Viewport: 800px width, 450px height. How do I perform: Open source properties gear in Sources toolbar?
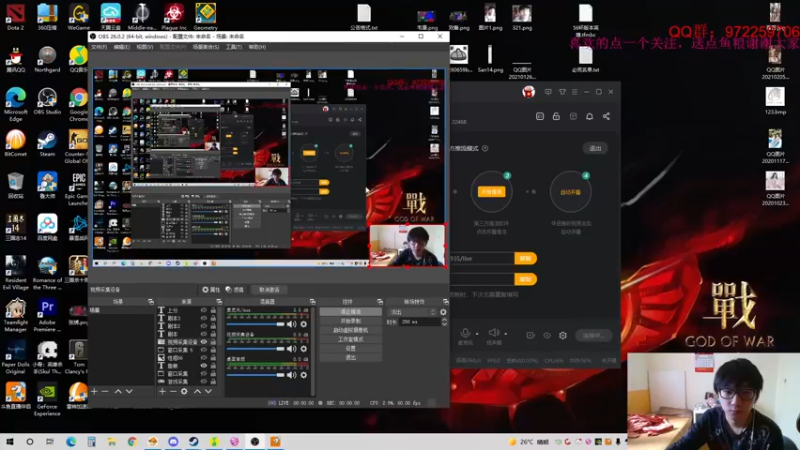click(184, 391)
